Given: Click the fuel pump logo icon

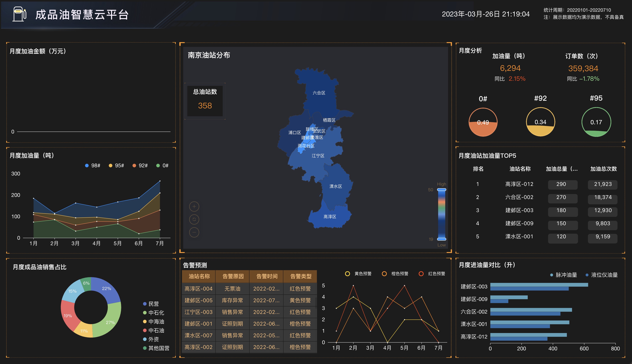Looking at the screenshot, I should point(19,14).
